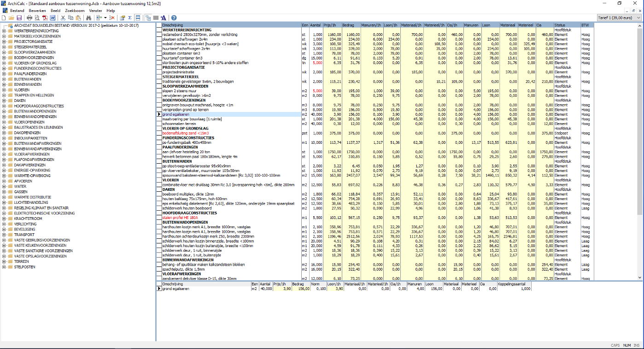644x349 pixels.
Task: Click ArchiCalc app icon in menu bar
Action: point(5,10)
